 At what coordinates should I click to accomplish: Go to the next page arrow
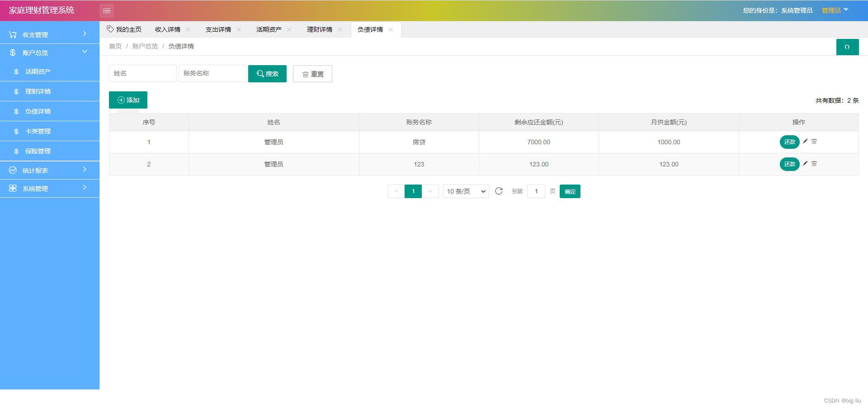(430, 191)
